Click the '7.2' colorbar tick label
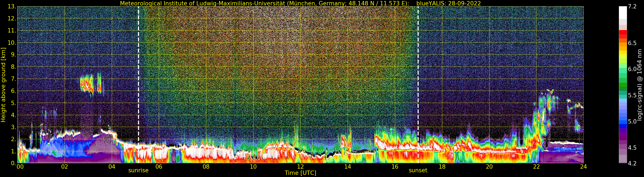Screen dimensions: 644x177 [632, 6]
